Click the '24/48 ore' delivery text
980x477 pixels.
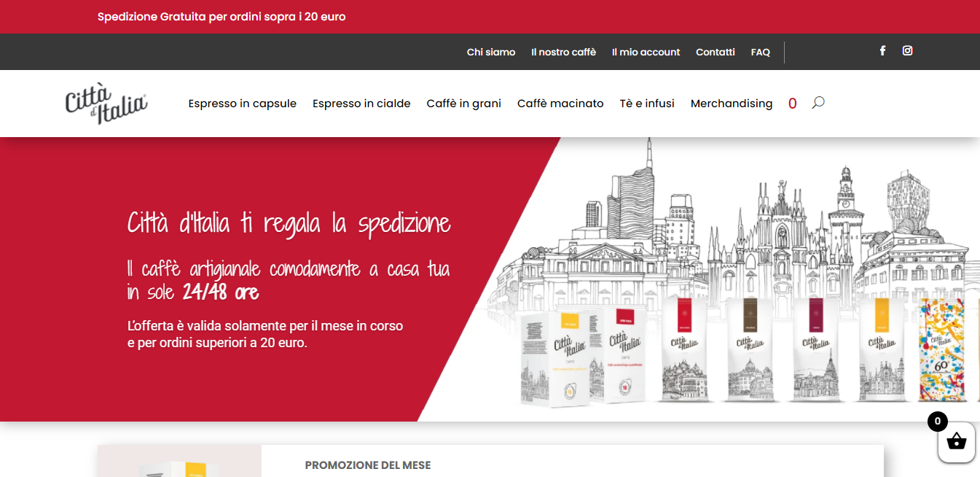(221, 292)
